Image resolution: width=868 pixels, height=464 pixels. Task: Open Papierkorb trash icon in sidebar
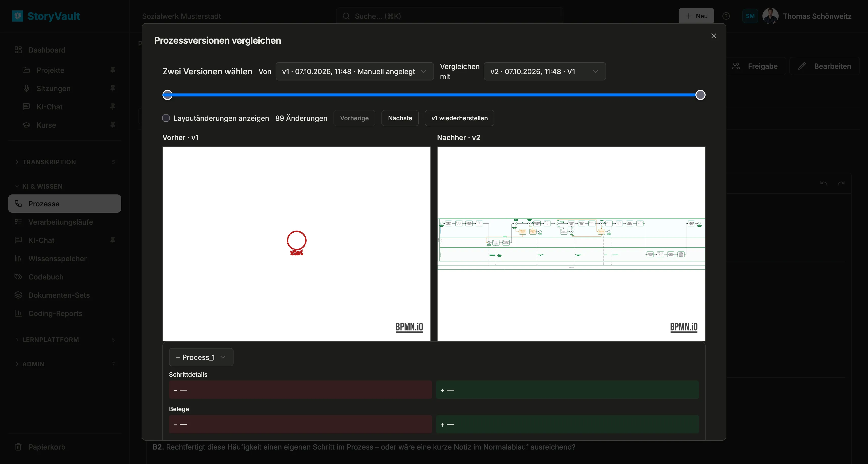[18, 447]
